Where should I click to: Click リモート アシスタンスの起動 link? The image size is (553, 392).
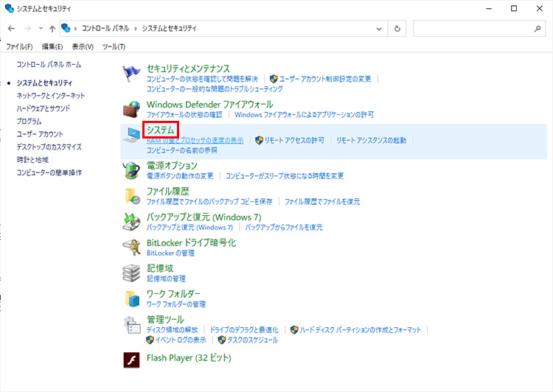[371, 140]
